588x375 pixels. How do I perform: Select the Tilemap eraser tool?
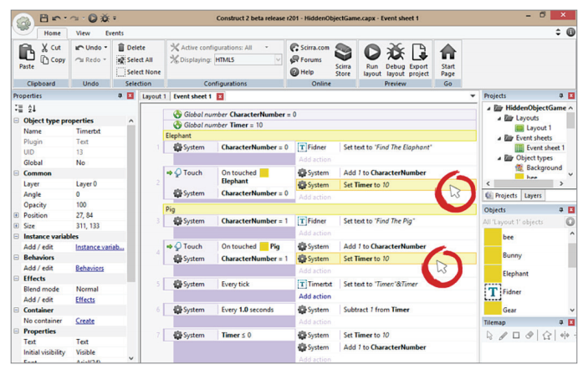pyautogui.click(x=529, y=335)
